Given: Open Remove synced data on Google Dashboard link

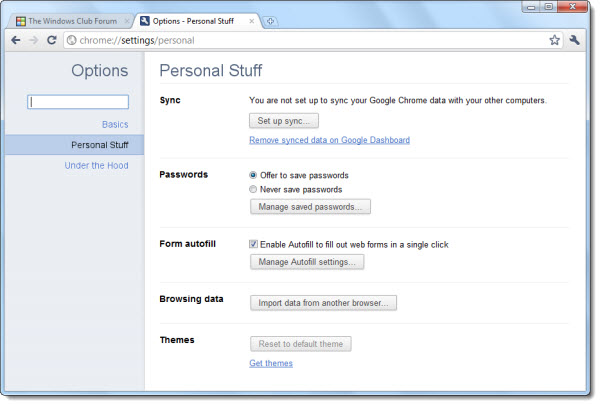Looking at the screenshot, I should tap(329, 140).
